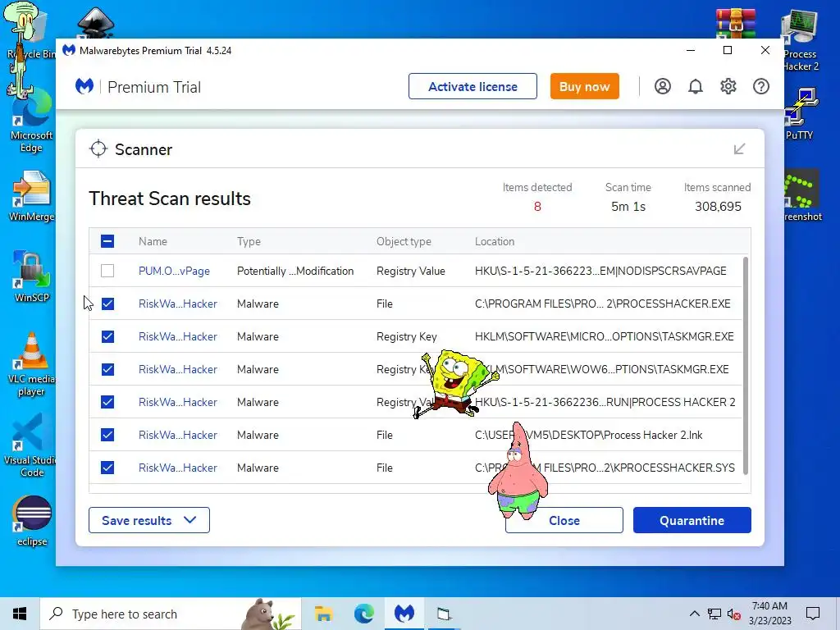Open WinMerge desktop shortcut
Screen dimensions: 840x630
(x=31, y=196)
